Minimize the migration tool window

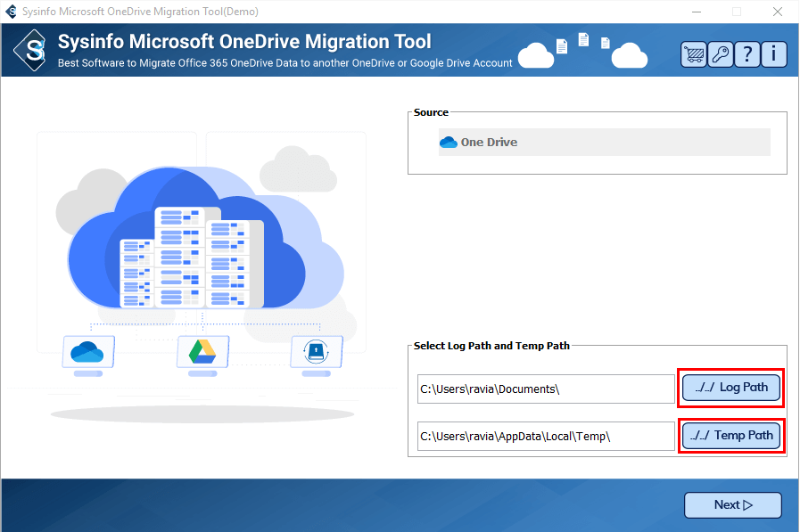pyautogui.click(x=697, y=12)
